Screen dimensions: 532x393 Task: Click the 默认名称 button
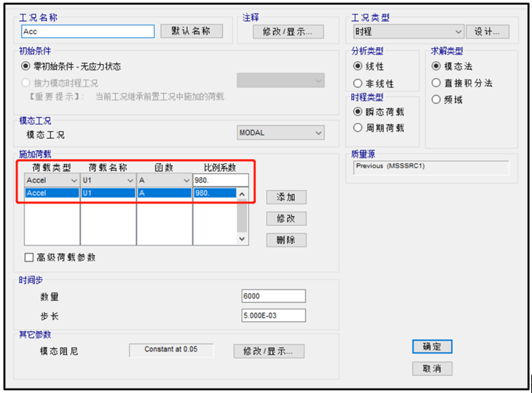point(191,31)
